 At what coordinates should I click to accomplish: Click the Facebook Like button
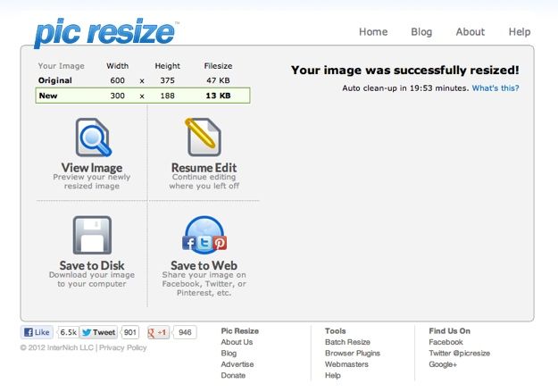click(x=37, y=332)
